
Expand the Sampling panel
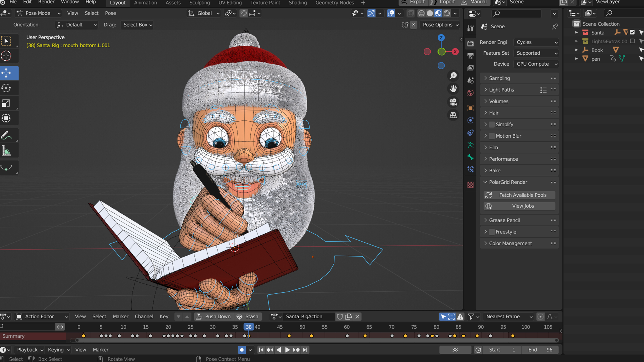pos(519,78)
